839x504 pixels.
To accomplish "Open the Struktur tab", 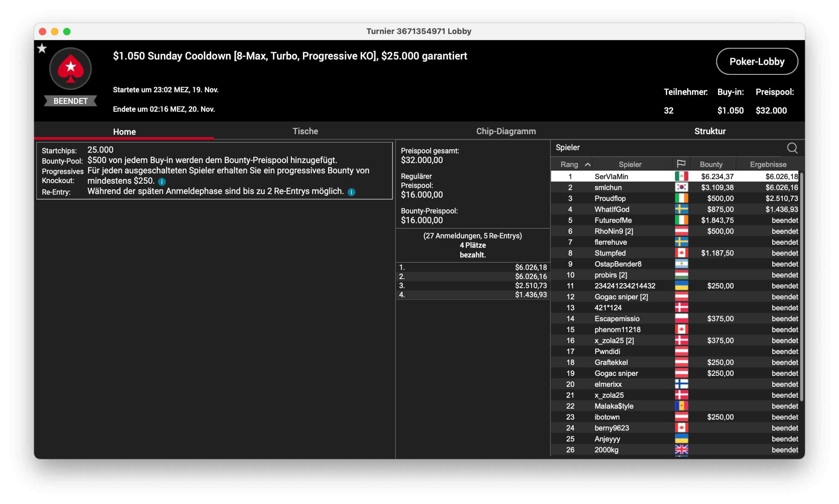I will [x=710, y=131].
